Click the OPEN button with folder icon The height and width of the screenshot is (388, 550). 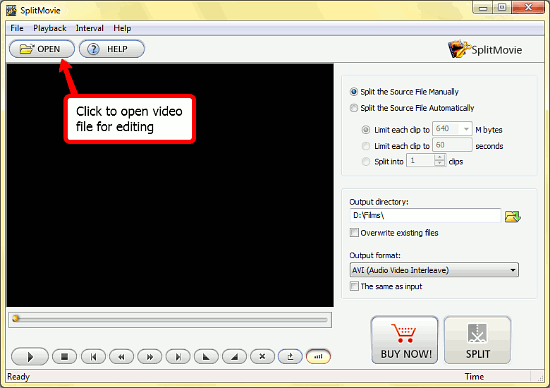pos(42,49)
